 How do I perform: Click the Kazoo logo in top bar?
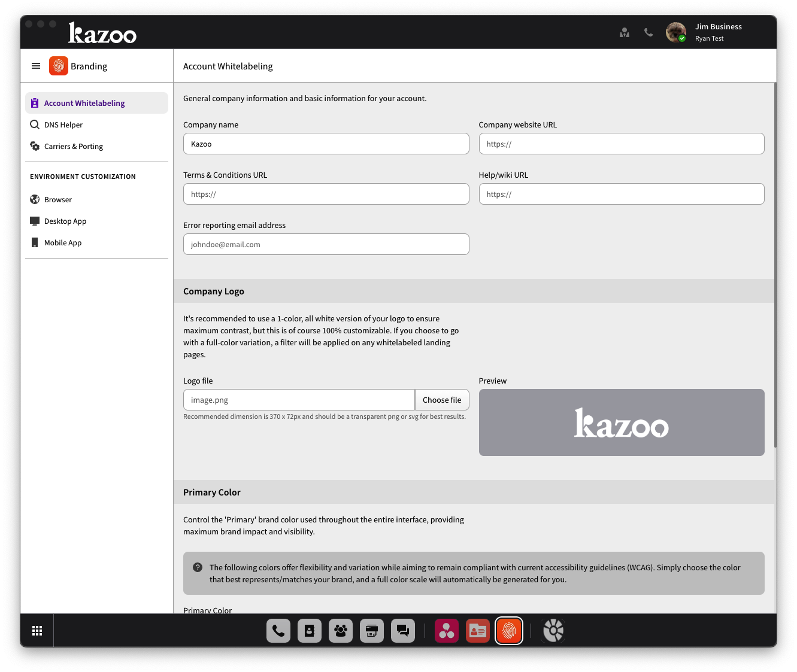(x=102, y=33)
